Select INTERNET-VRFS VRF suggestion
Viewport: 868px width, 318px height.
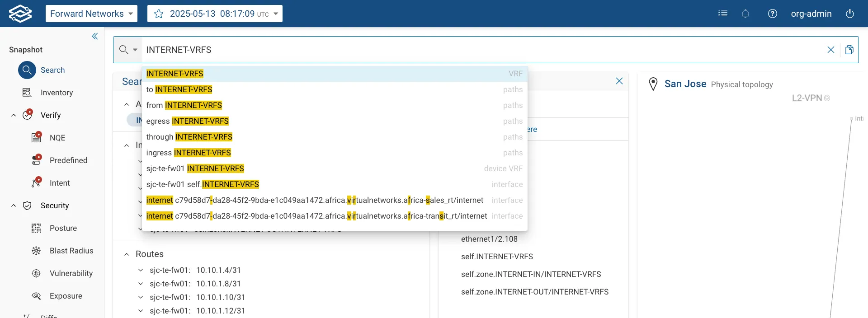coord(335,74)
